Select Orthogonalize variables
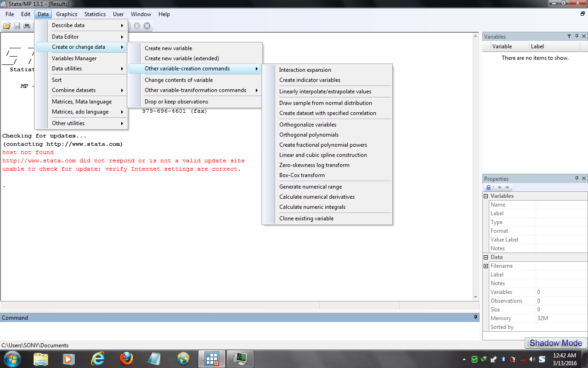 coord(327,125)
